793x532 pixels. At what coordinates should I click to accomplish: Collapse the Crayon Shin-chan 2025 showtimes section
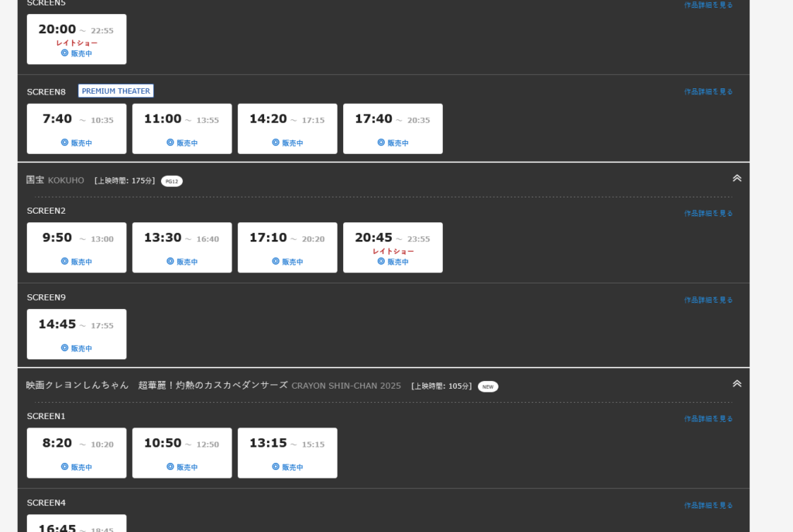736,383
